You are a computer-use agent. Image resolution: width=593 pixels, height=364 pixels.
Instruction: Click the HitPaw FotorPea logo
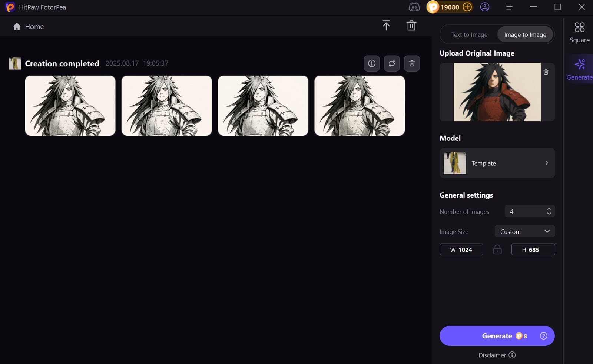pos(10,7)
